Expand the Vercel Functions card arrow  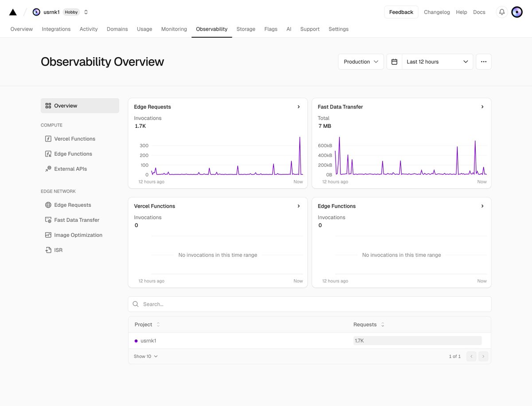299,206
